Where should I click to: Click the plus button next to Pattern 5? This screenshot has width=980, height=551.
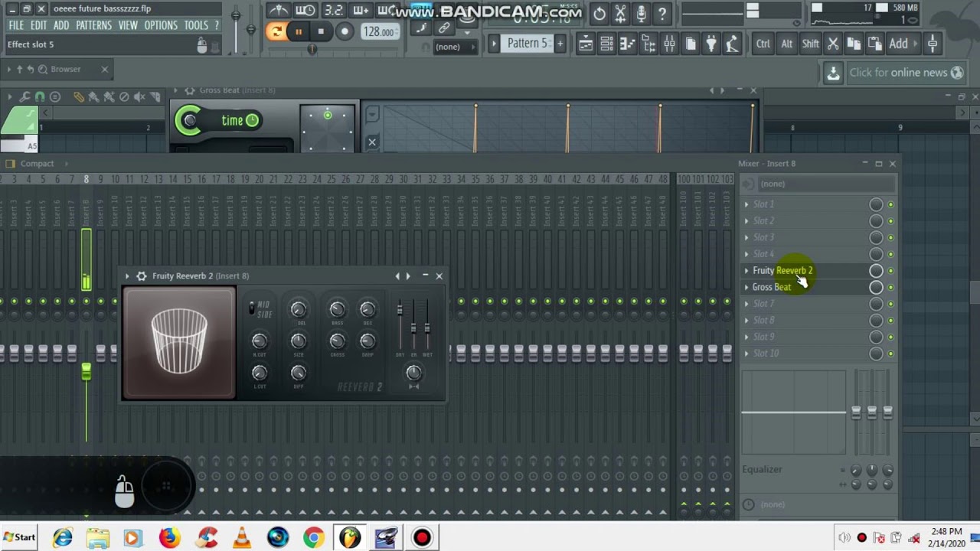(x=560, y=44)
